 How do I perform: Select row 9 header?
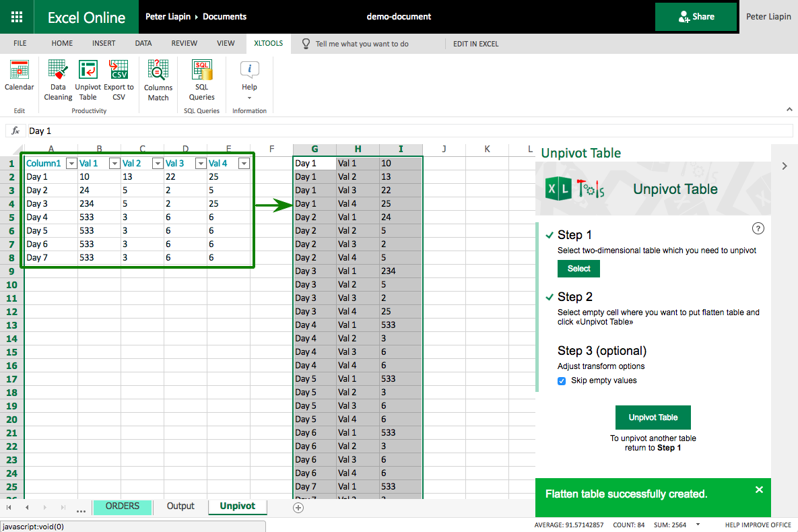[x=11, y=271]
